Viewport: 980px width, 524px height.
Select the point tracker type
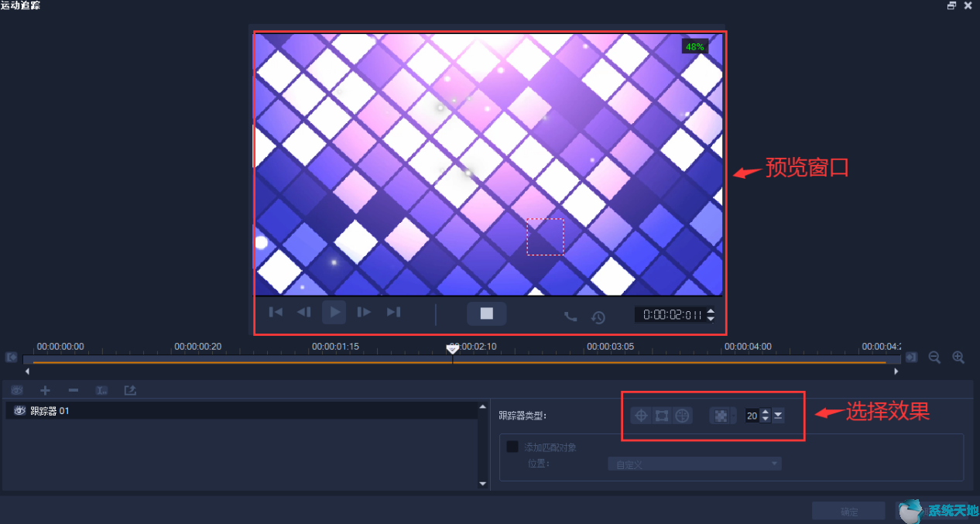click(x=641, y=416)
